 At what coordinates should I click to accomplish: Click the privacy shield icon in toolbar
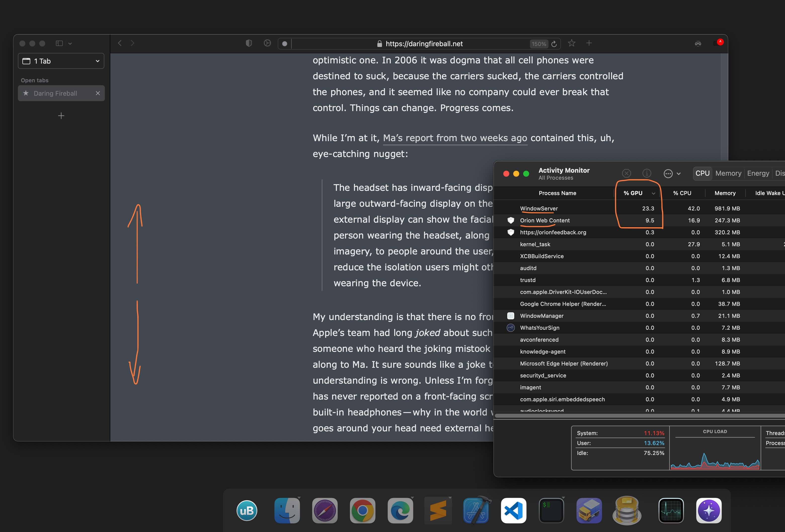click(x=249, y=43)
